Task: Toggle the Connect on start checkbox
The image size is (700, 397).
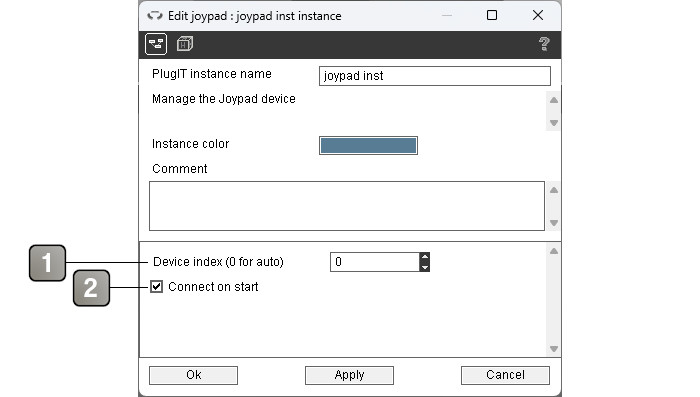Action: point(156,287)
